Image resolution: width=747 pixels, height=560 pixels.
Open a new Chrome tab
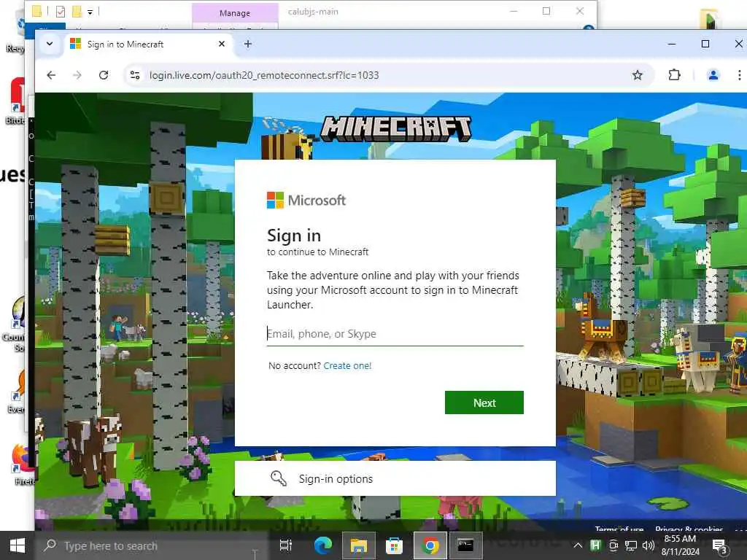tap(248, 44)
